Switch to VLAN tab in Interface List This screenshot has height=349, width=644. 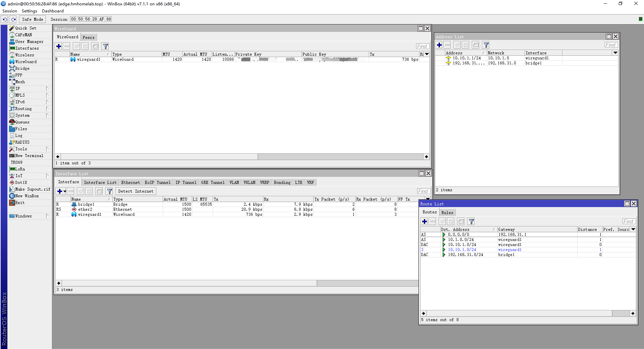(234, 183)
